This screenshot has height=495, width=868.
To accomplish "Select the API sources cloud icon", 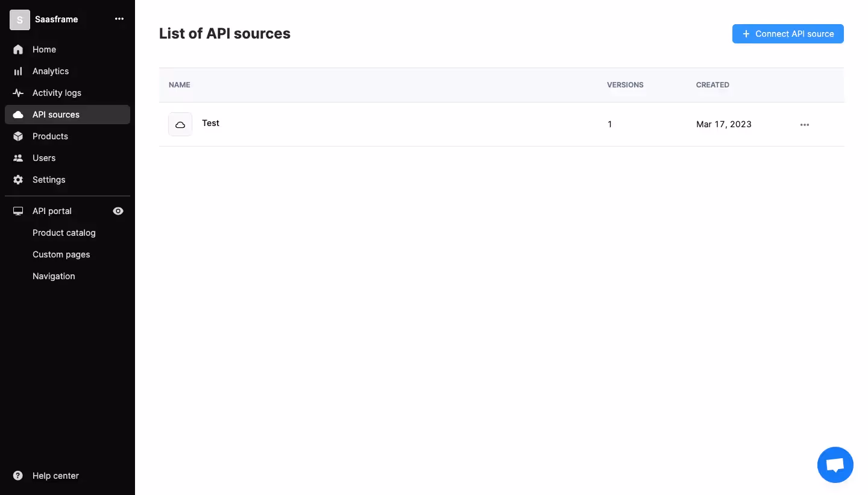I will [18, 115].
